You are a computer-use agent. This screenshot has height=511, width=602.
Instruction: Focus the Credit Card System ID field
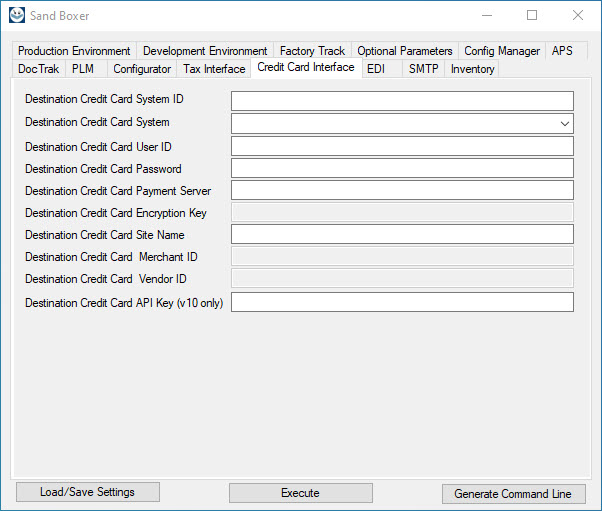pyautogui.click(x=402, y=101)
